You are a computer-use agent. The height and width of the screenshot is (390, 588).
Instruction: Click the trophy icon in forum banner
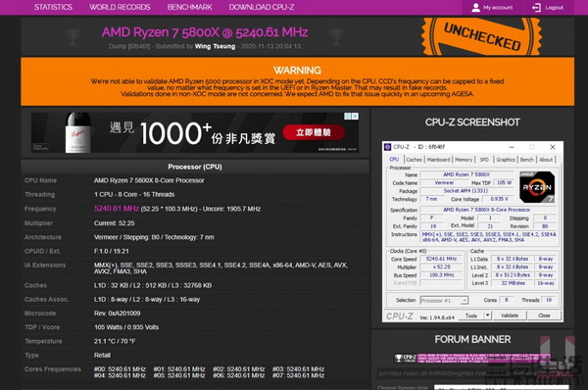point(398,358)
